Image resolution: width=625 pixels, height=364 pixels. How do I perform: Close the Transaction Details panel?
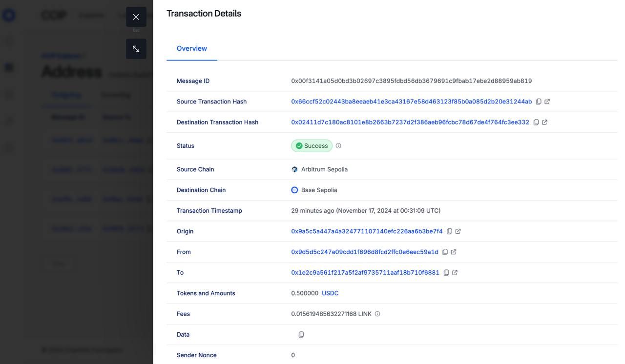point(136,17)
